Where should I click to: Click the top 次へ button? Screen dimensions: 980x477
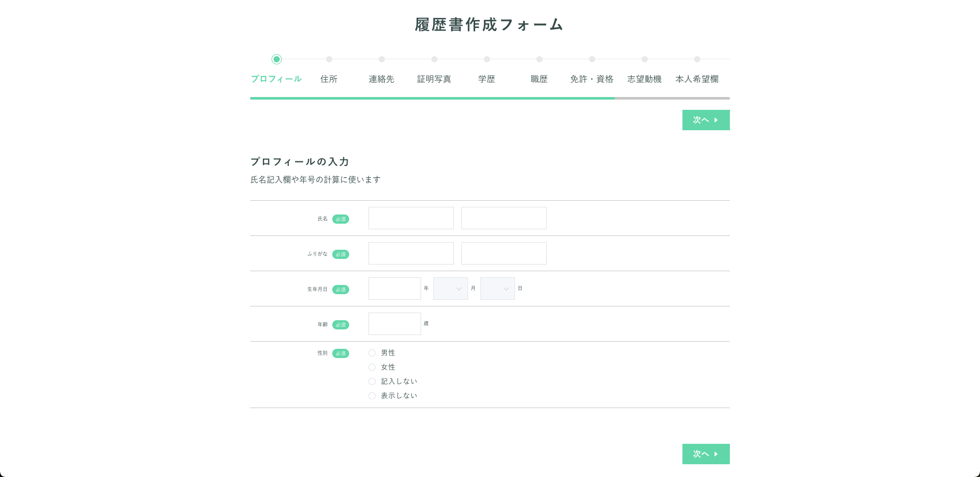pyautogui.click(x=706, y=120)
